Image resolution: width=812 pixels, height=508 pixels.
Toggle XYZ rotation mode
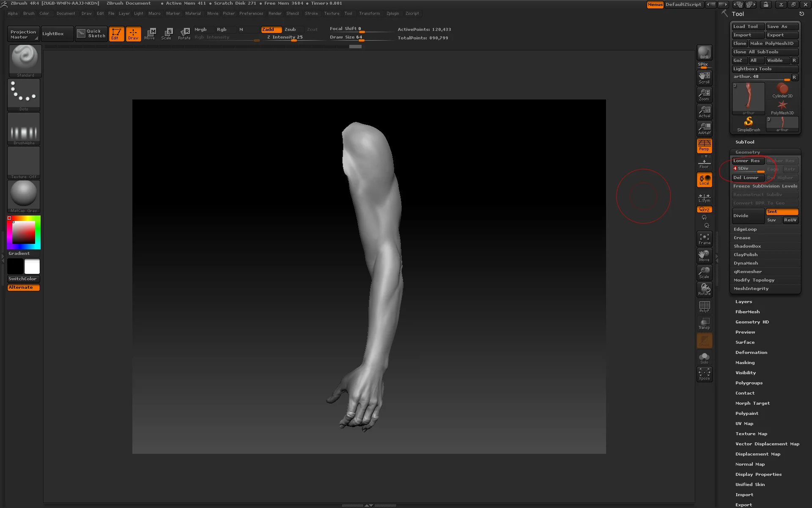click(x=704, y=210)
